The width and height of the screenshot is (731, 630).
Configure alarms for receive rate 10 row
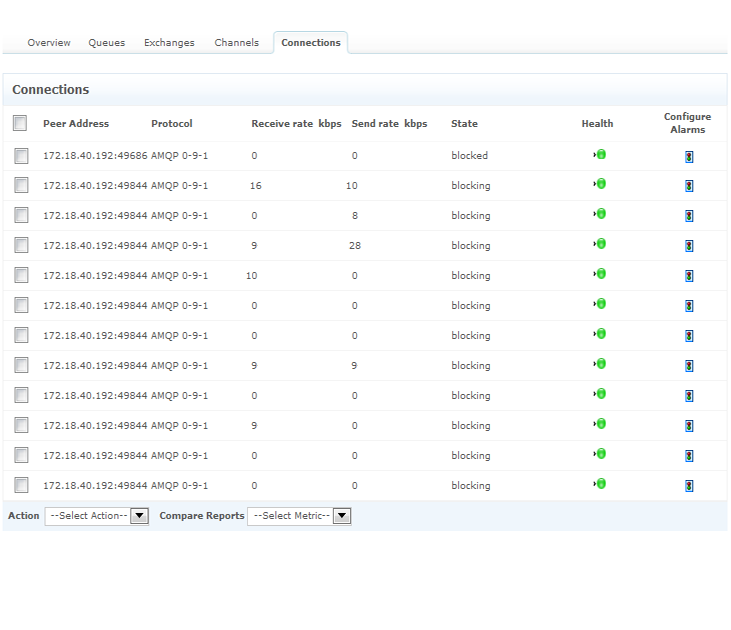pos(689,276)
